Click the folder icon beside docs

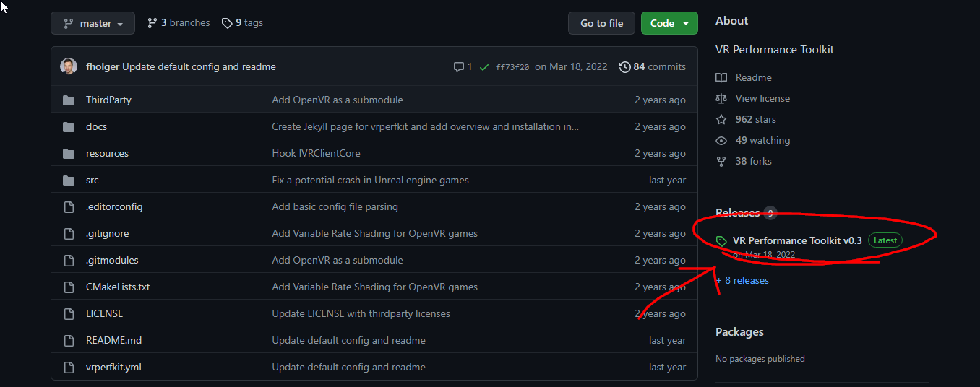pyautogui.click(x=69, y=126)
